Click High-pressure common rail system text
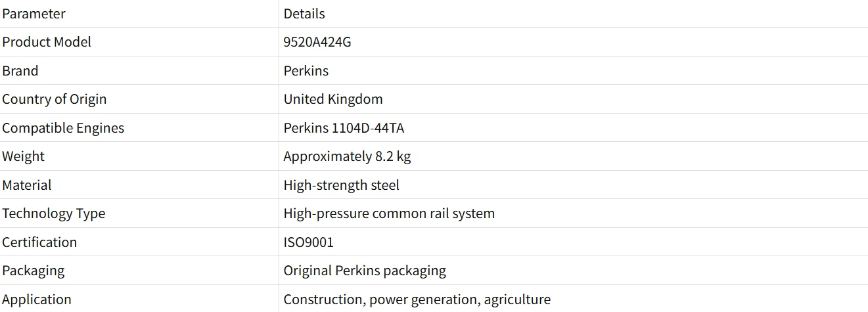 click(x=389, y=213)
